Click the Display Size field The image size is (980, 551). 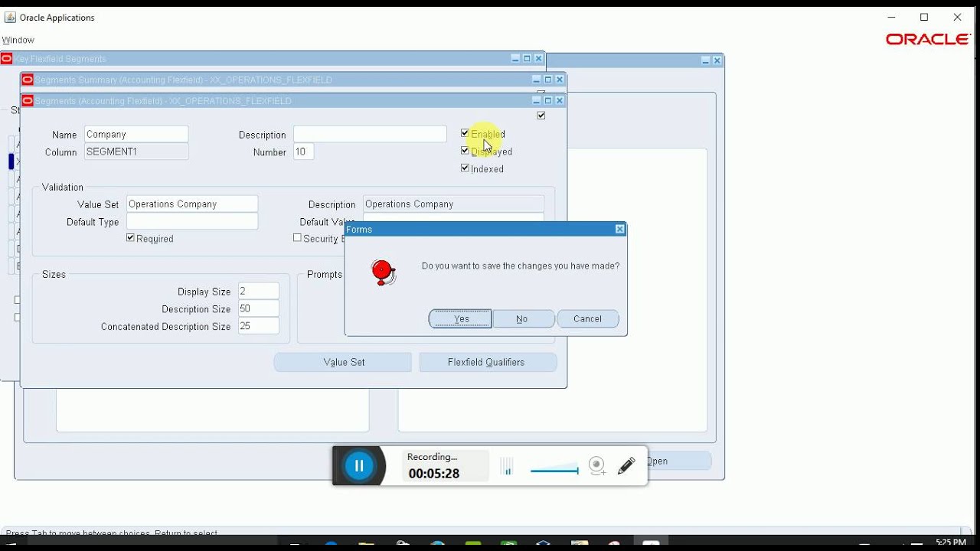(259, 291)
